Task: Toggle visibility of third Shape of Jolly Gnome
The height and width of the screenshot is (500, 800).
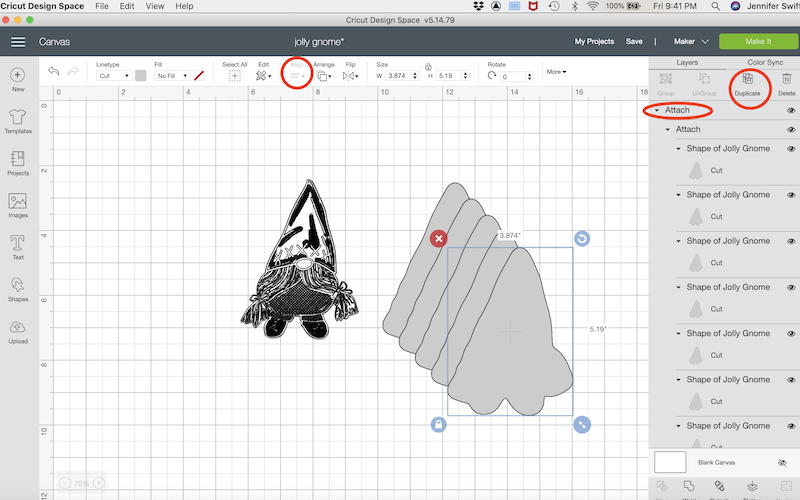Action: tap(791, 241)
